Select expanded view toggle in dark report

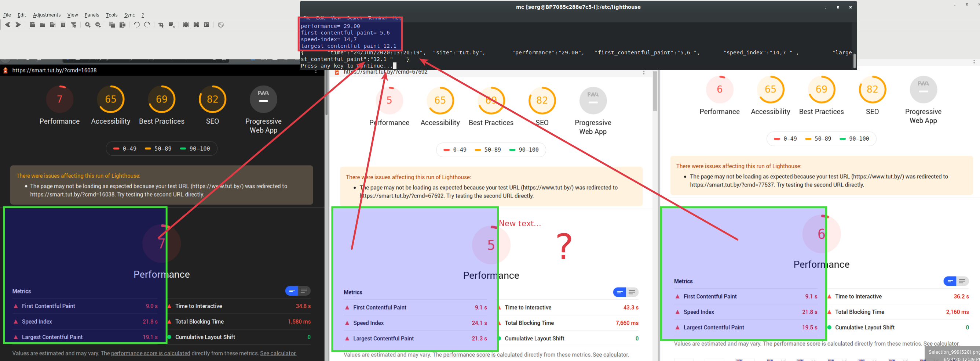pyautogui.click(x=304, y=291)
